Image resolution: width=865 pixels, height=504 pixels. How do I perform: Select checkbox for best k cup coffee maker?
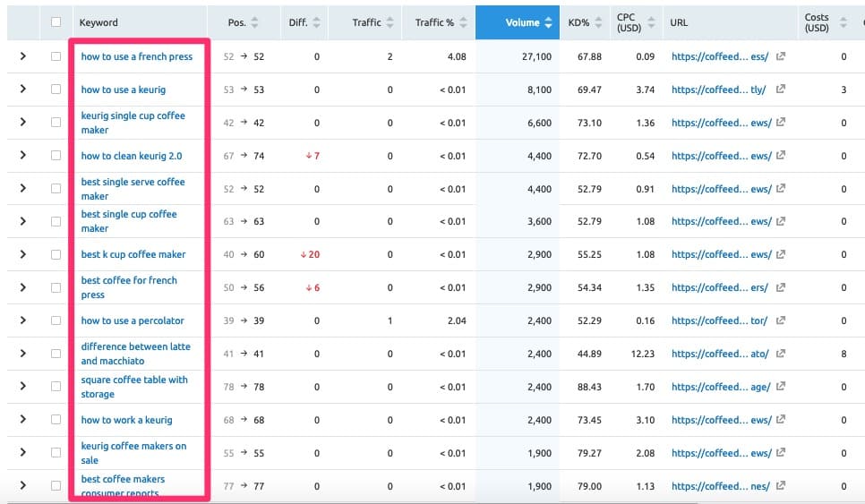tap(56, 254)
